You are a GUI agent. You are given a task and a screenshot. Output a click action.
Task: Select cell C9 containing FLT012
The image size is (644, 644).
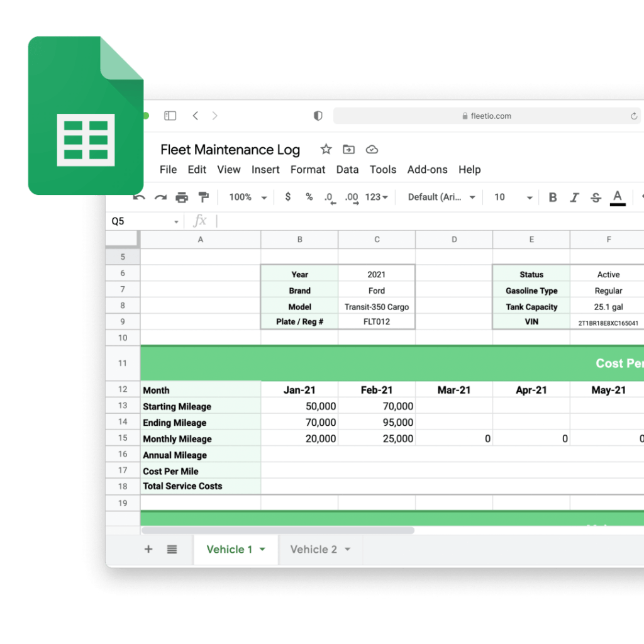[x=376, y=321]
